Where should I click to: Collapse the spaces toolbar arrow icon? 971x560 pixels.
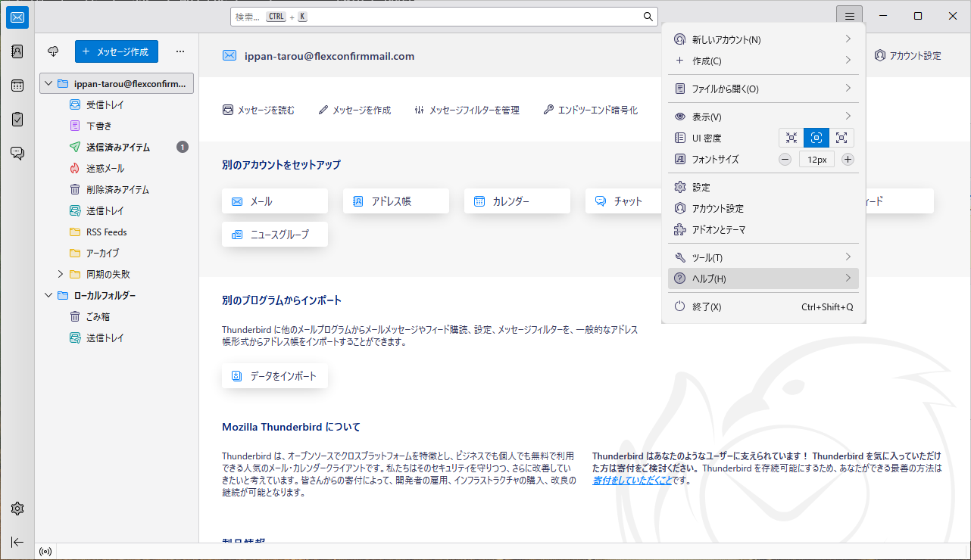click(x=17, y=542)
